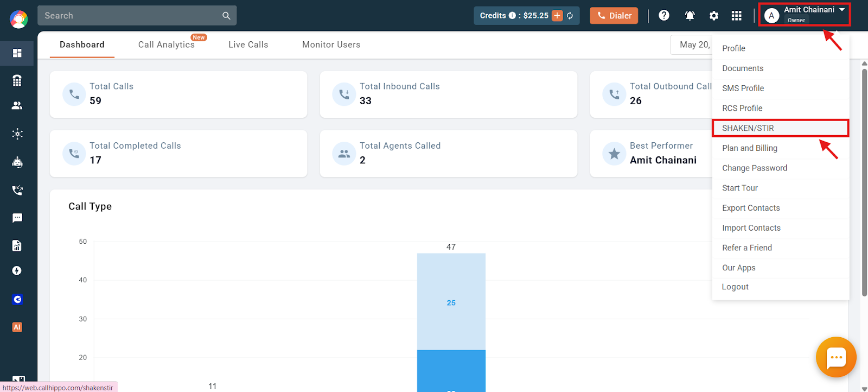Choose Start Tour menu entry

[780, 188]
